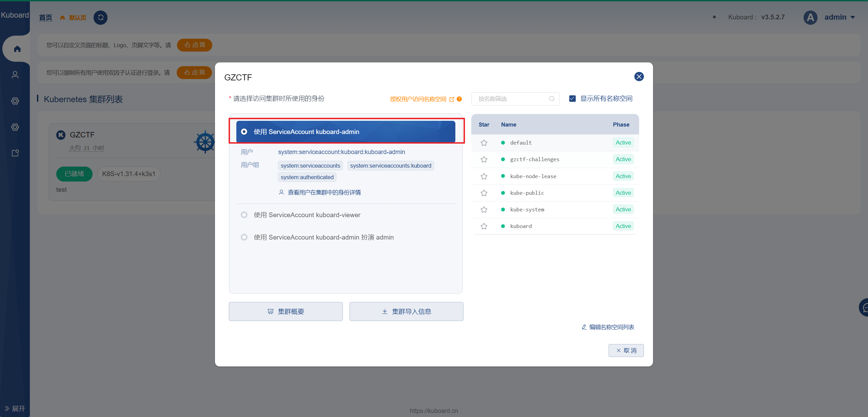Star the kube-system namespace
The height and width of the screenshot is (417, 868).
[x=484, y=210]
